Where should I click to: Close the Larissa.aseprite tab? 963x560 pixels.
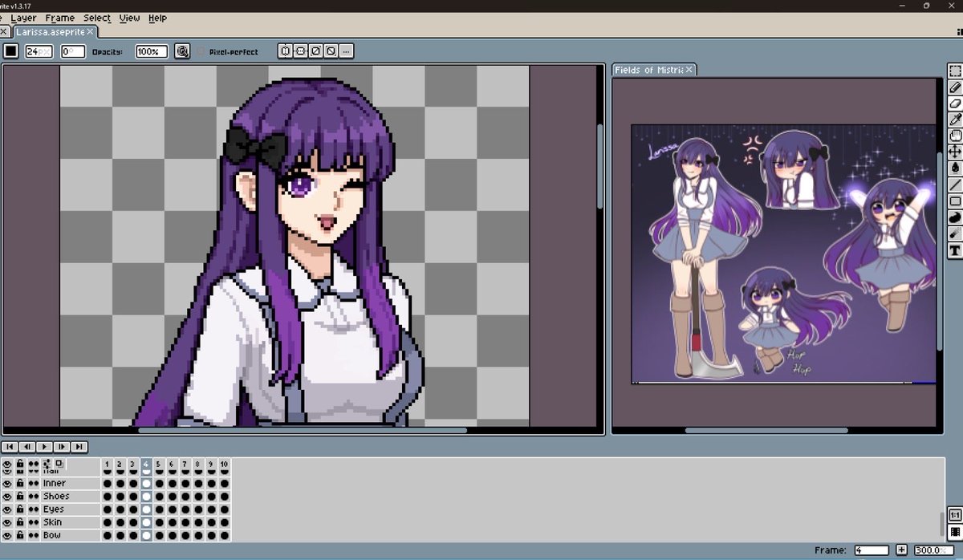[91, 32]
